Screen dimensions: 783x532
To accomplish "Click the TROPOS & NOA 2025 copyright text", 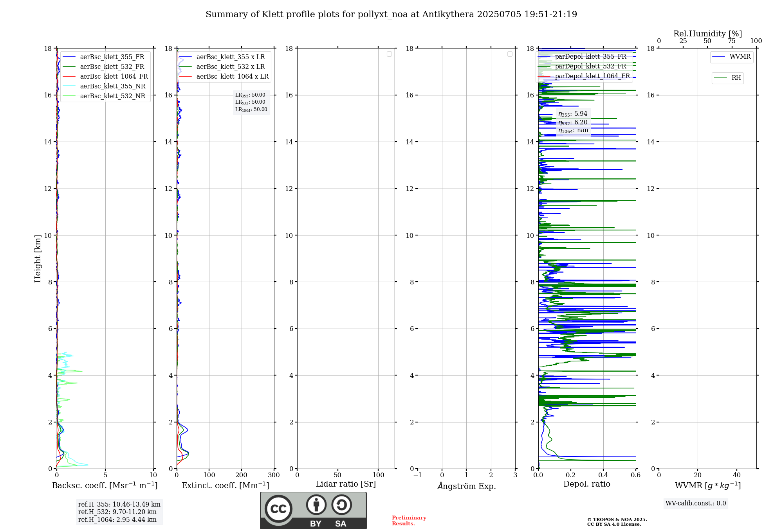I will coord(617,519).
